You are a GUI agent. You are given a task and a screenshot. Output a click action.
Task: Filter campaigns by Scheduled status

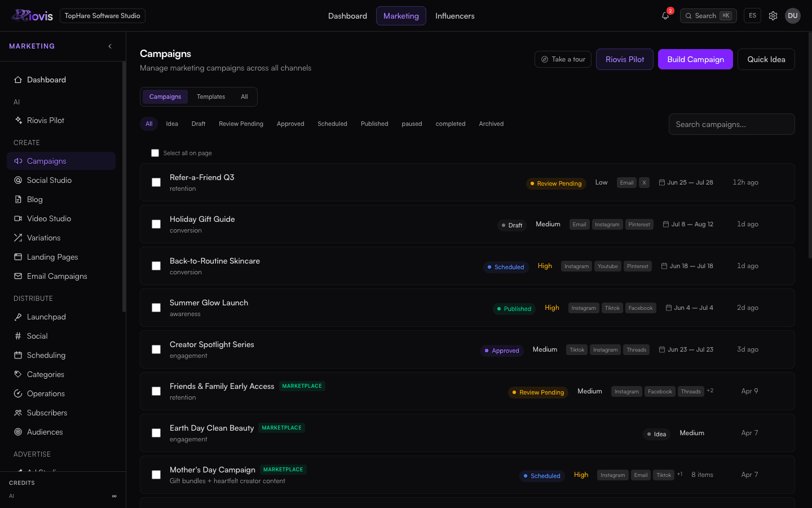(332, 124)
